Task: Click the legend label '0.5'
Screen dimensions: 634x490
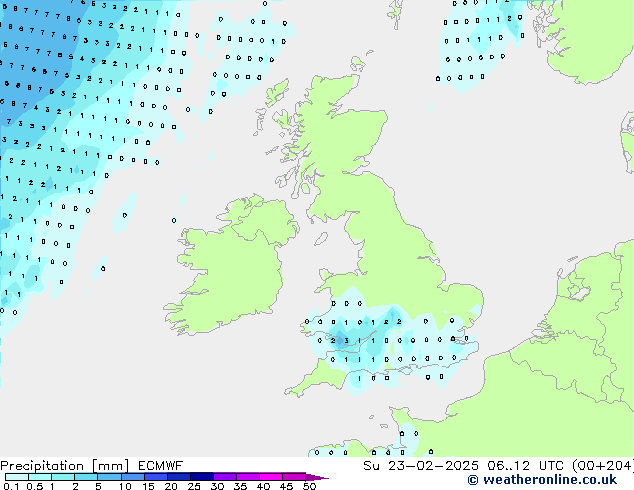Action: click(35, 486)
